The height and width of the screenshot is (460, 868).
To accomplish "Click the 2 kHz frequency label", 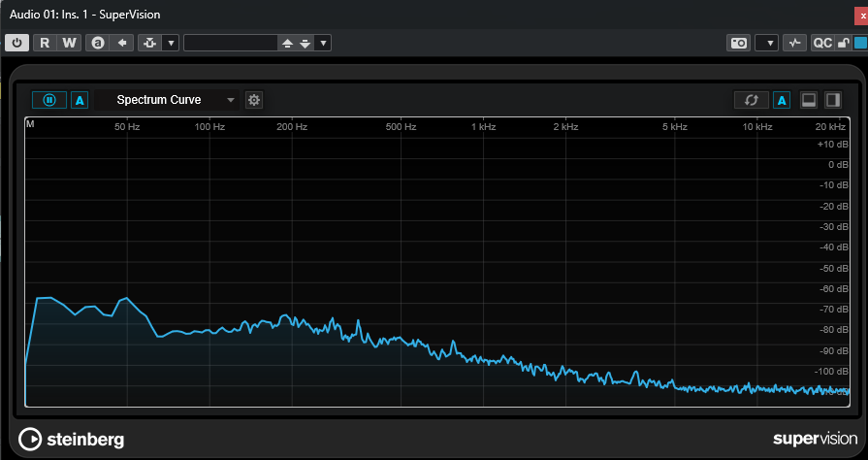I will coord(565,126).
